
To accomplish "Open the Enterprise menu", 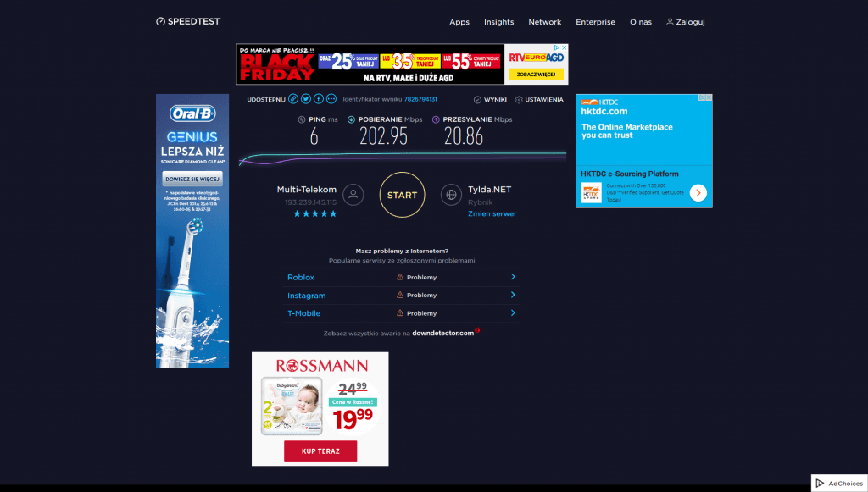I will coord(596,22).
